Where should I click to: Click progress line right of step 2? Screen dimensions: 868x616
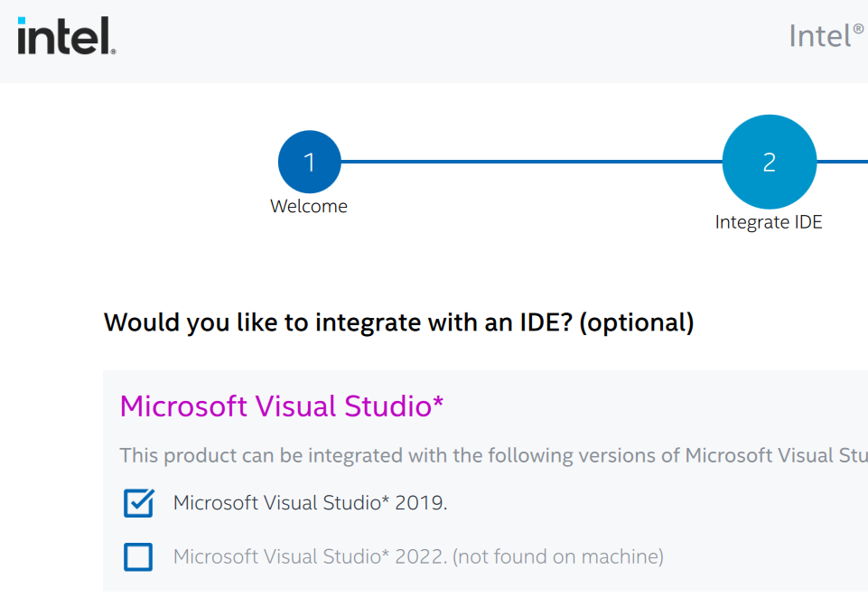[842, 163]
